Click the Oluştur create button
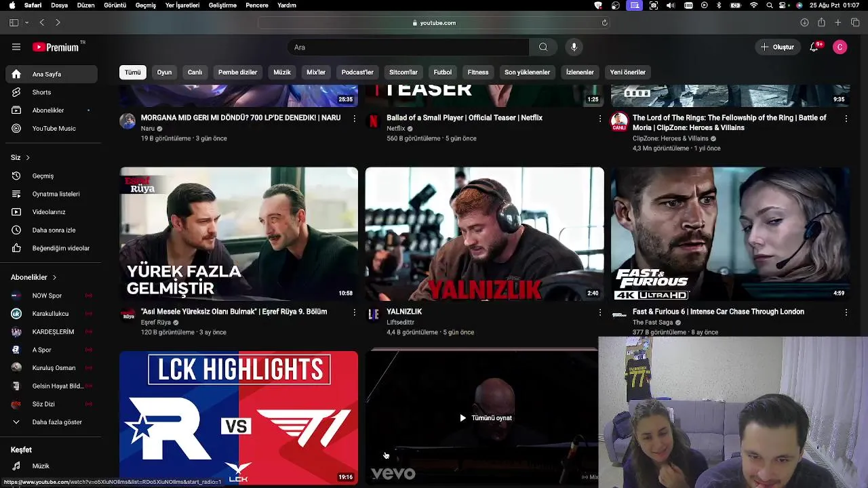This screenshot has width=868, height=488. tap(777, 47)
